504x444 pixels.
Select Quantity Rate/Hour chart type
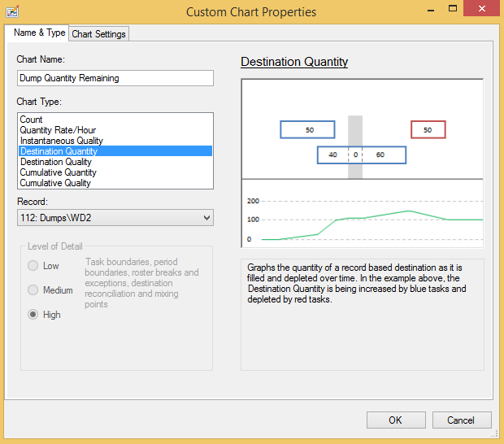[x=115, y=130]
